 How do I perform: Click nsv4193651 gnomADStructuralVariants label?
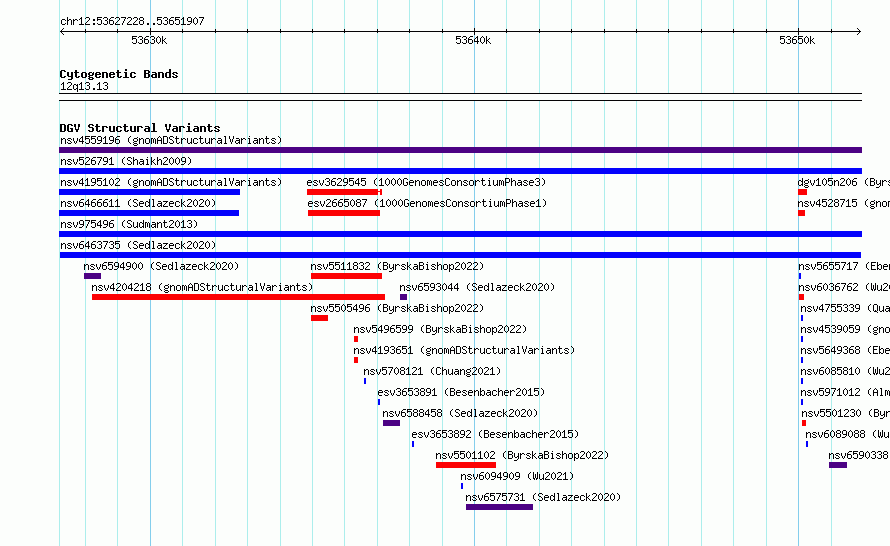click(464, 350)
